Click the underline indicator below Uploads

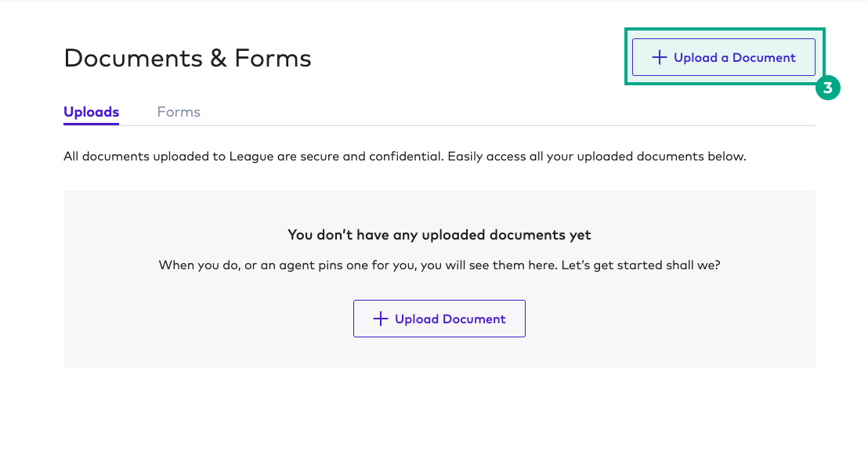[91, 124]
